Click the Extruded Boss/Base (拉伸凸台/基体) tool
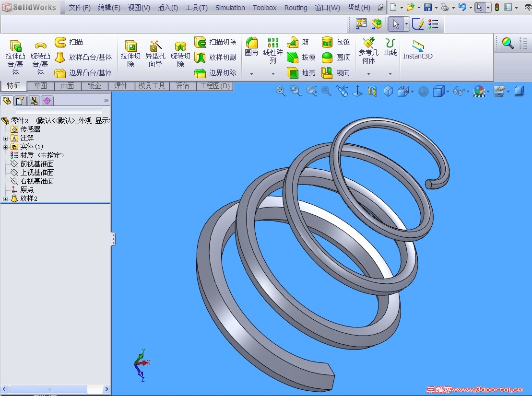532x396 pixels. click(x=15, y=57)
